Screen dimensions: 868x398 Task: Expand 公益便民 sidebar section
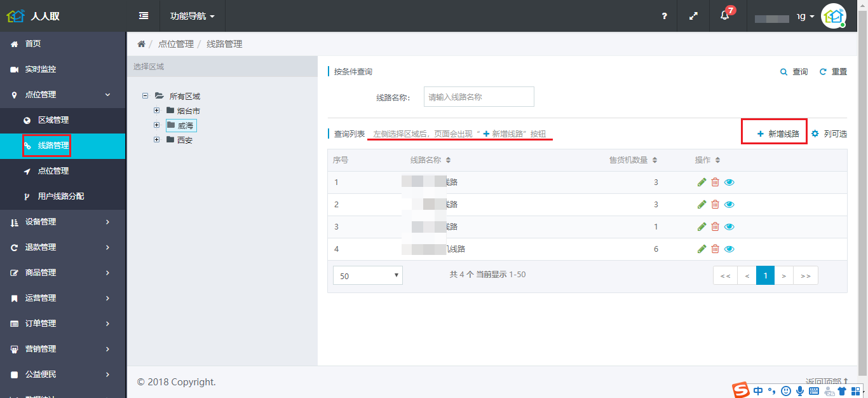point(62,374)
